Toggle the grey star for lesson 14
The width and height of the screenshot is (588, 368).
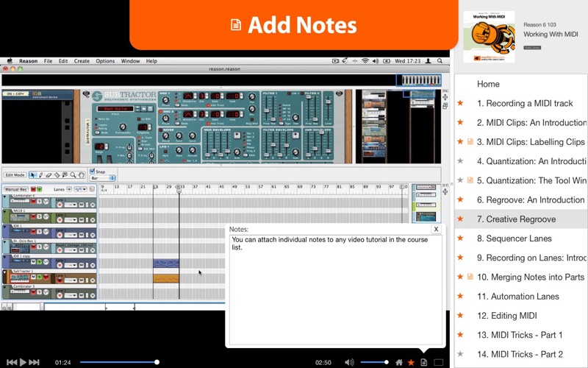(461, 354)
